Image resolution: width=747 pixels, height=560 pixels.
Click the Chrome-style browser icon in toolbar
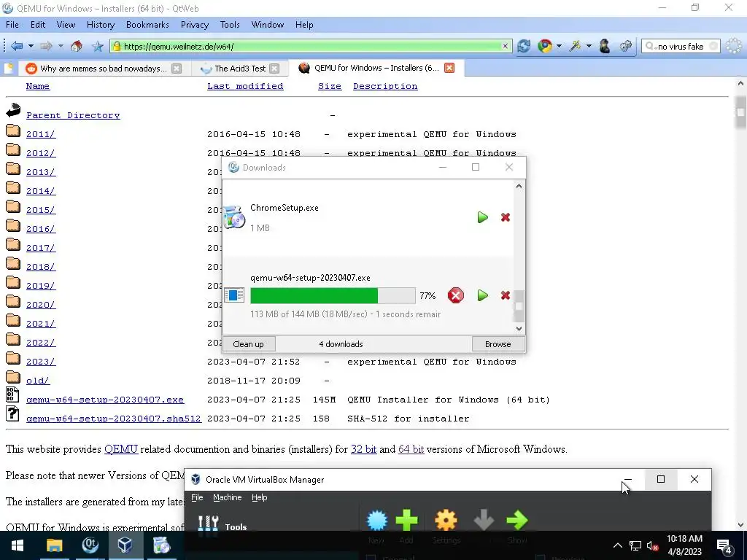coord(544,46)
